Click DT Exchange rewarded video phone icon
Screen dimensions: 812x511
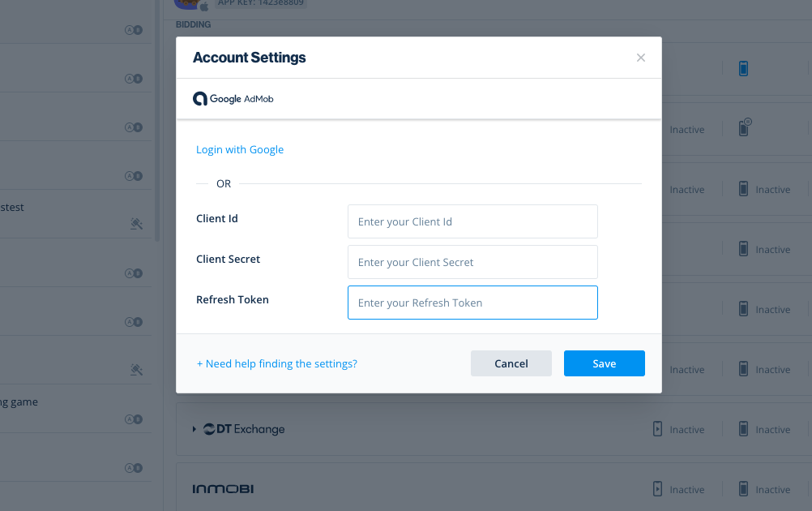pos(657,429)
